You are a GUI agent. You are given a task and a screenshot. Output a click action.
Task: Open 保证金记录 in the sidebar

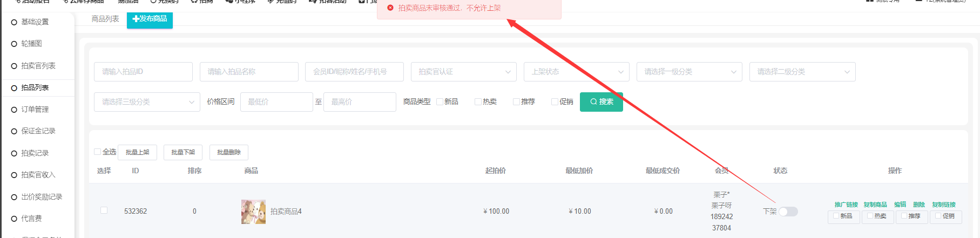pos(38,131)
